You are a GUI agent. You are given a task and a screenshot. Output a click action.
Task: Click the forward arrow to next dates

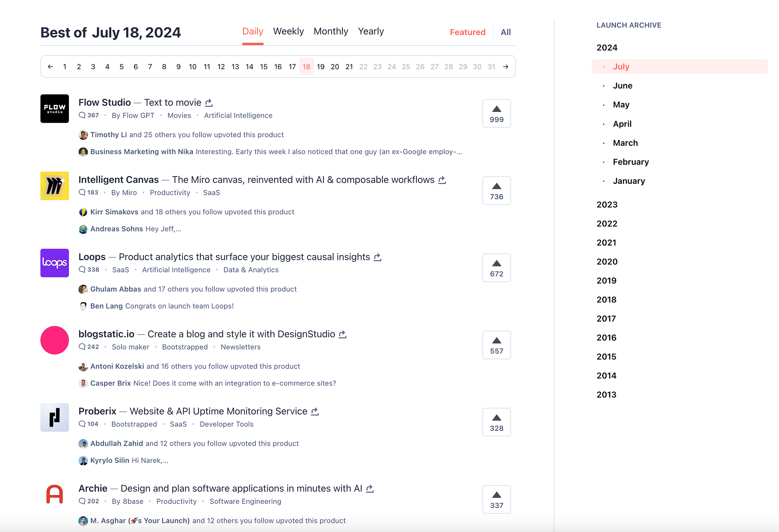[x=507, y=66]
